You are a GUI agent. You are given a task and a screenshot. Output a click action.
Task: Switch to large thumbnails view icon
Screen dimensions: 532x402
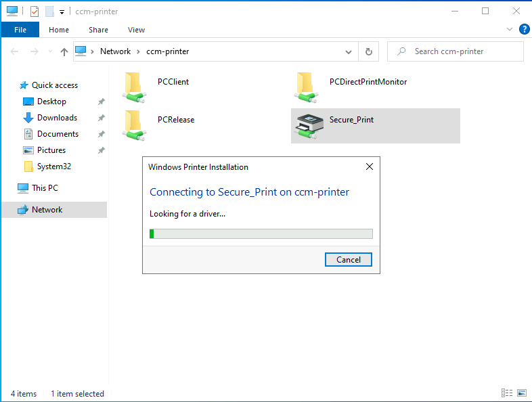pos(522,393)
